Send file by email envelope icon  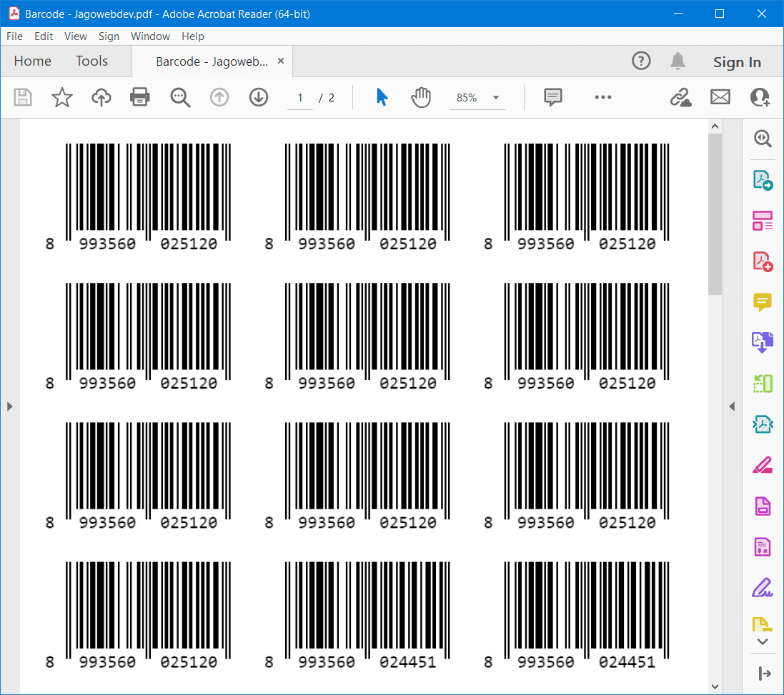click(x=720, y=97)
